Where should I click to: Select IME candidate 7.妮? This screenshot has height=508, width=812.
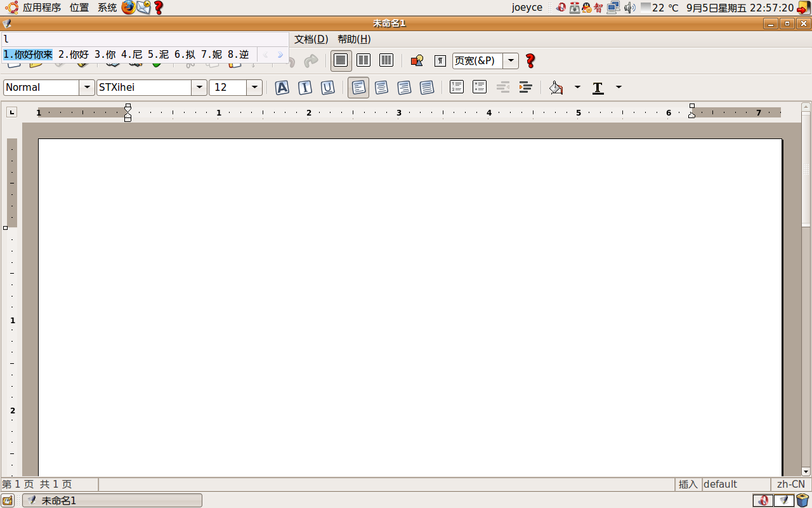point(212,55)
